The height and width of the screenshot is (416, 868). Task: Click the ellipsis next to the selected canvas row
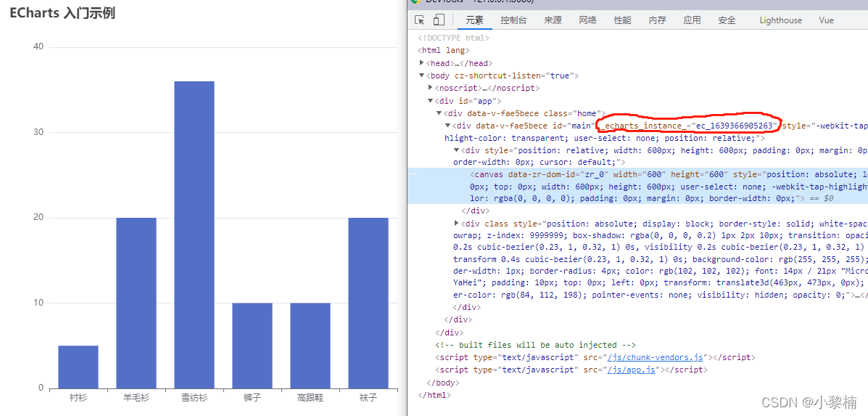pos(413,174)
